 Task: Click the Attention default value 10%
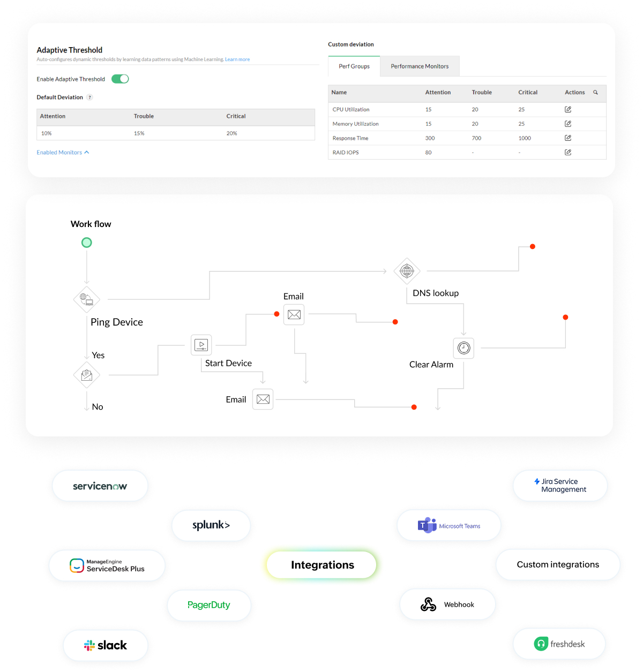click(x=47, y=133)
